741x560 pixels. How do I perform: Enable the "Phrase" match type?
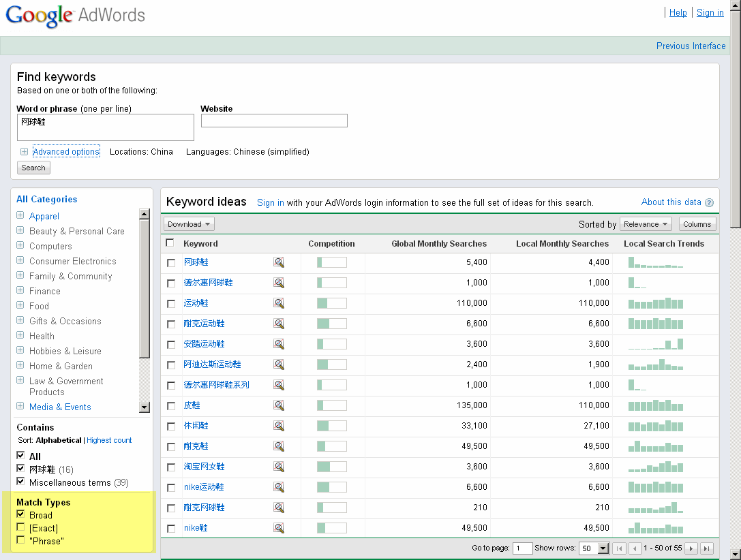click(x=20, y=540)
